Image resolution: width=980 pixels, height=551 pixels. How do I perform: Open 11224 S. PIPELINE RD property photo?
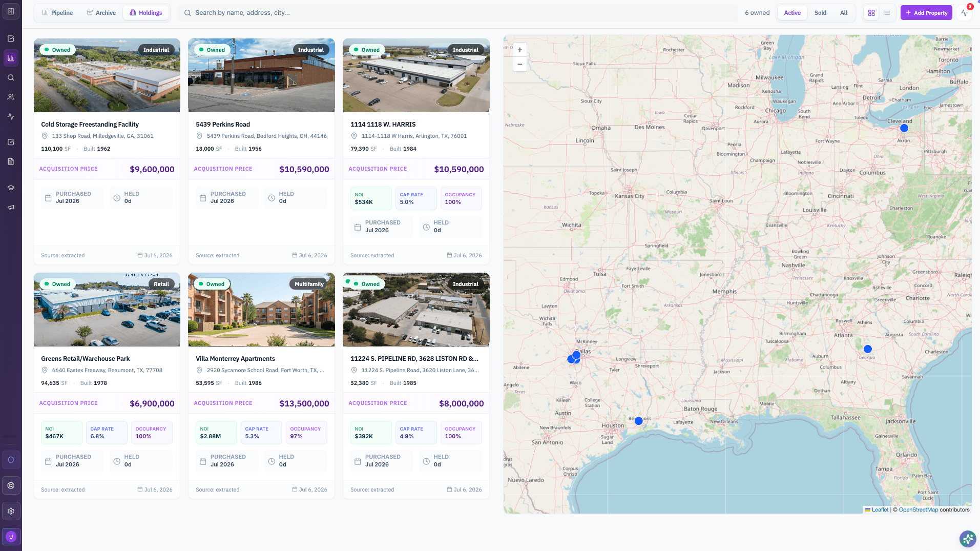click(416, 310)
